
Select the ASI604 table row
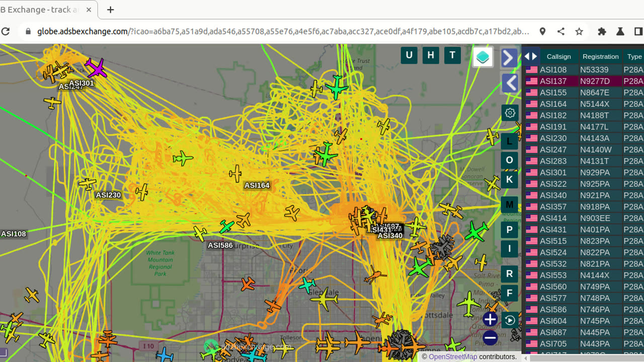[x=584, y=321]
